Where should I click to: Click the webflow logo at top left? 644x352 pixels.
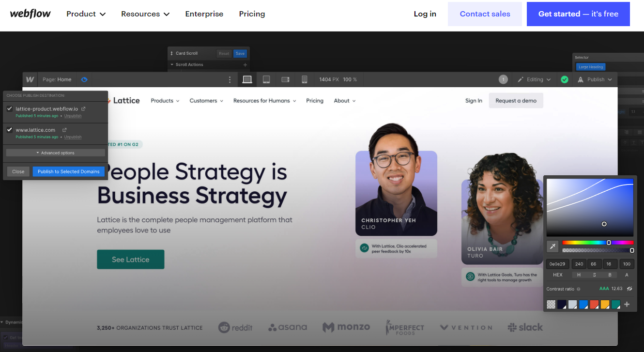(x=30, y=14)
